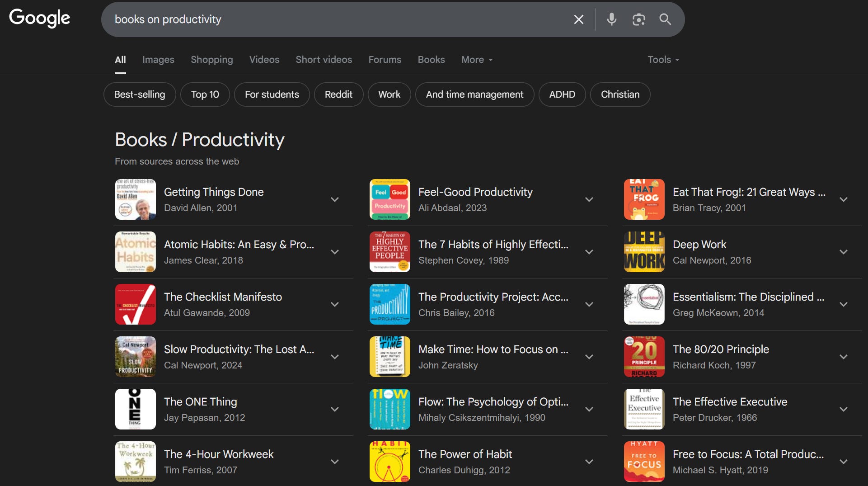This screenshot has height=486, width=868.
Task: Expand The Effective Executive chevron
Action: [844, 409]
